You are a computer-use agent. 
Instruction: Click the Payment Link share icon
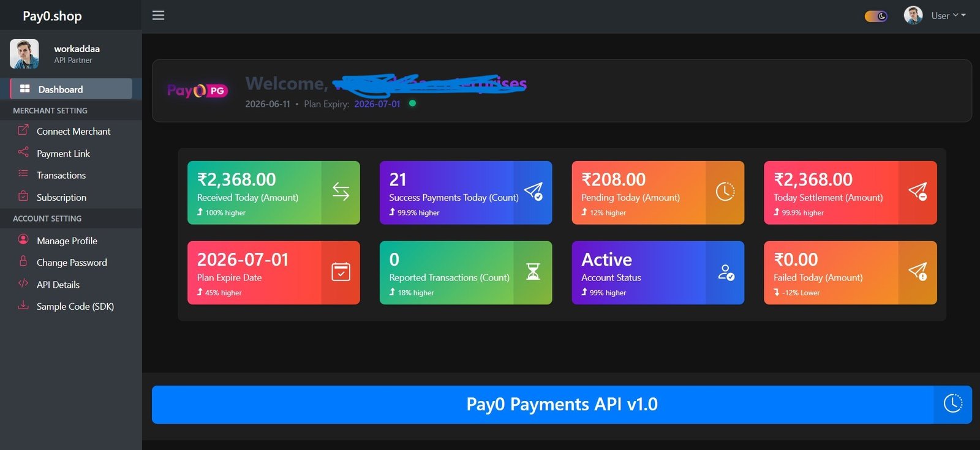23,152
